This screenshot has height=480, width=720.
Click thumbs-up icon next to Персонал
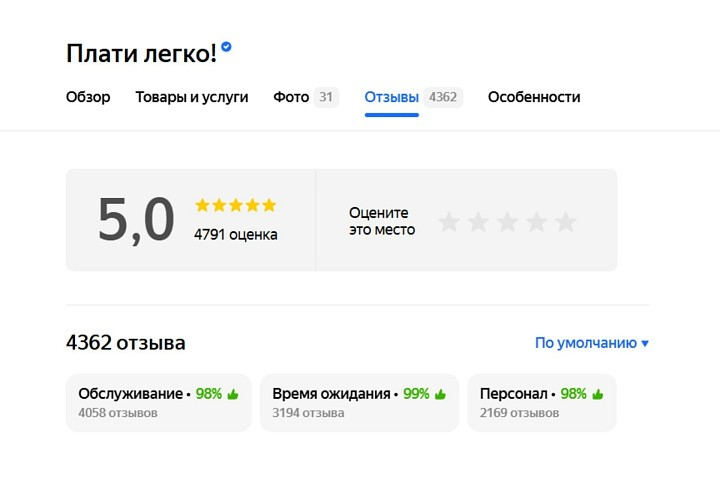coord(598,394)
